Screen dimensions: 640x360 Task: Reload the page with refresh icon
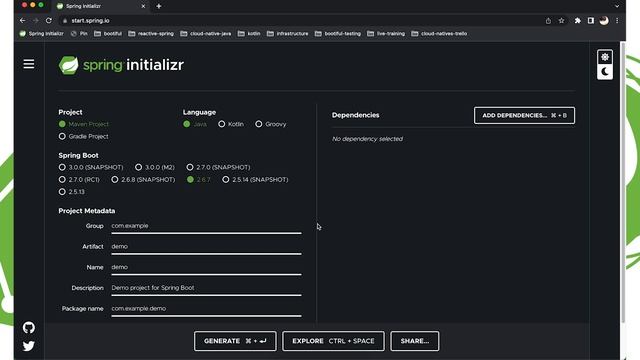pyautogui.click(x=49, y=20)
